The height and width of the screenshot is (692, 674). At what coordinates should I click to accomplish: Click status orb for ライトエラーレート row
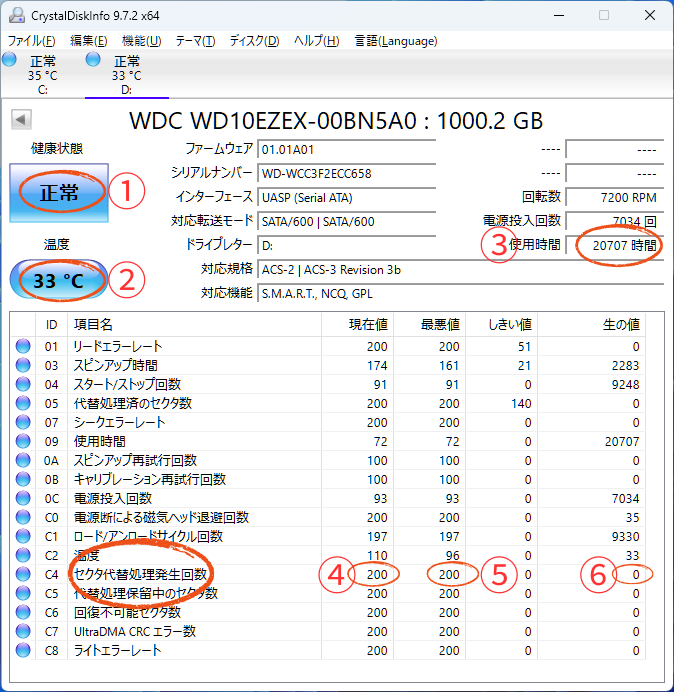[24, 650]
